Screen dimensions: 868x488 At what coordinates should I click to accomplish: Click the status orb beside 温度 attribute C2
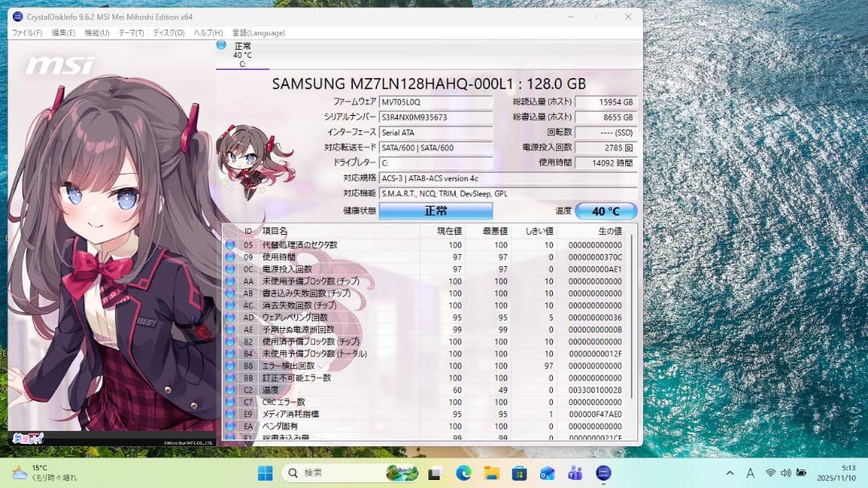231,390
